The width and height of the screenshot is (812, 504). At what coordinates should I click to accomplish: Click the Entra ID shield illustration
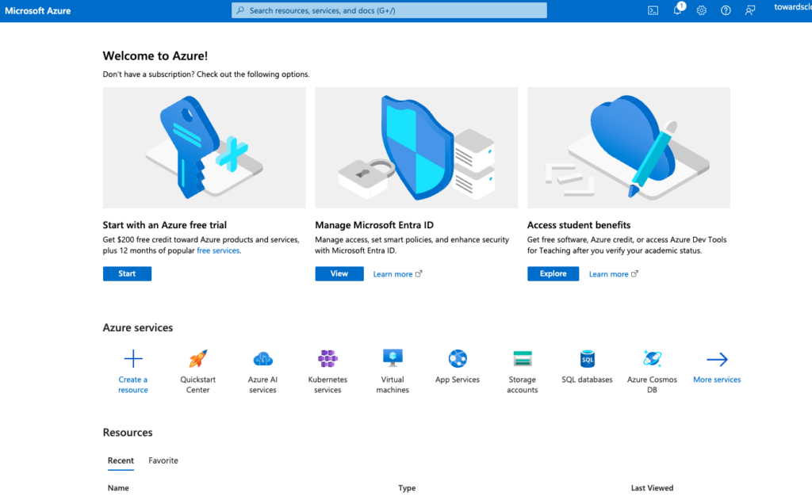pos(416,147)
